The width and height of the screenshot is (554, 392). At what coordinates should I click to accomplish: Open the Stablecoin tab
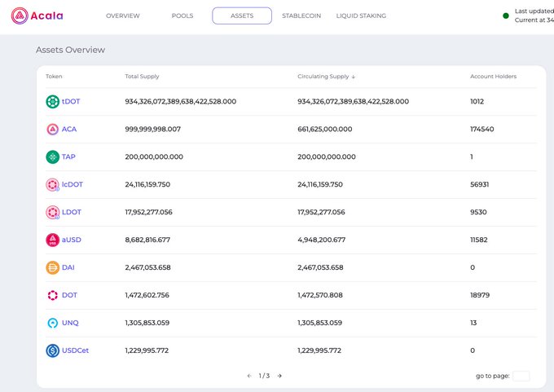click(301, 16)
